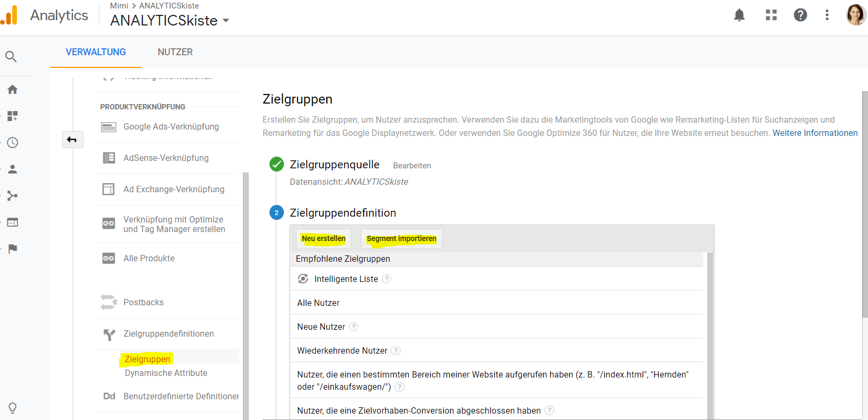Screen dimensions: 868x420
Task: Click the help question mark icon
Action: point(800,15)
